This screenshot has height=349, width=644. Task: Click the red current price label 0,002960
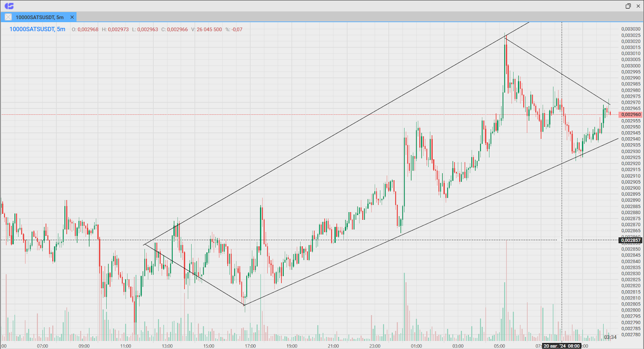pyautogui.click(x=630, y=115)
